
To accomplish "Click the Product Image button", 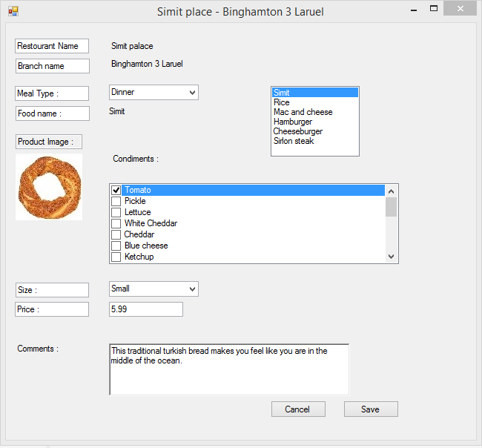I will (x=49, y=142).
